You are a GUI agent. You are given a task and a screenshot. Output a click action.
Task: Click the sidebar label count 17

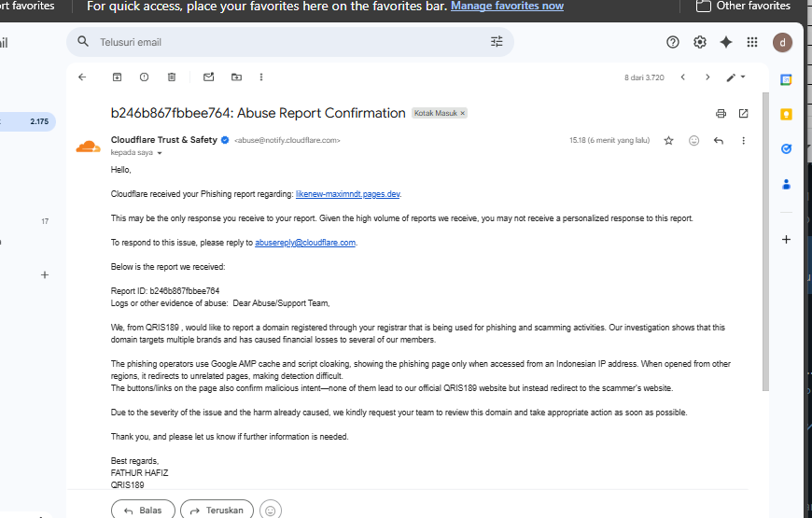click(x=45, y=222)
